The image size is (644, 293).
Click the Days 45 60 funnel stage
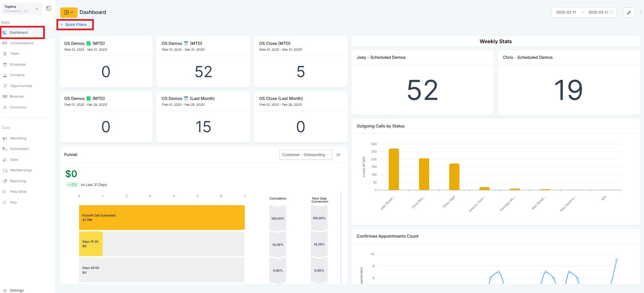162,270
